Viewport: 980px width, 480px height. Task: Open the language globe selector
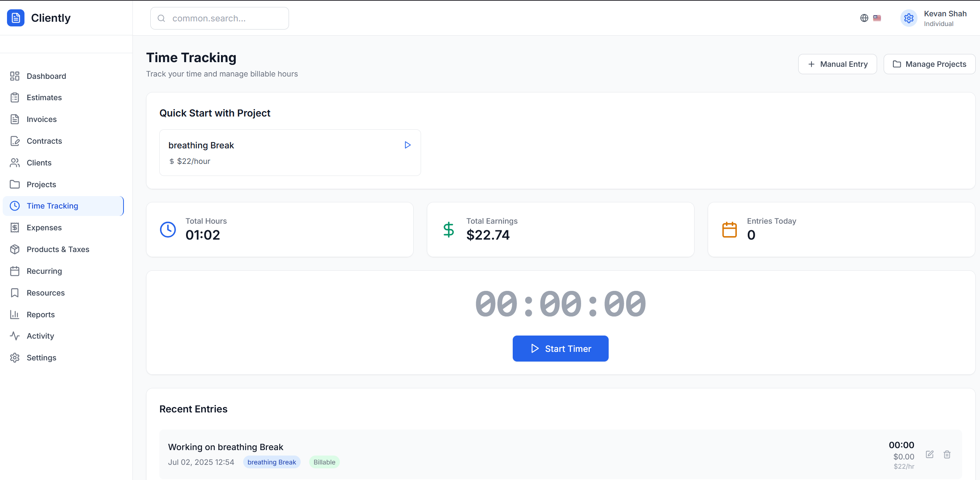(864, 18)
